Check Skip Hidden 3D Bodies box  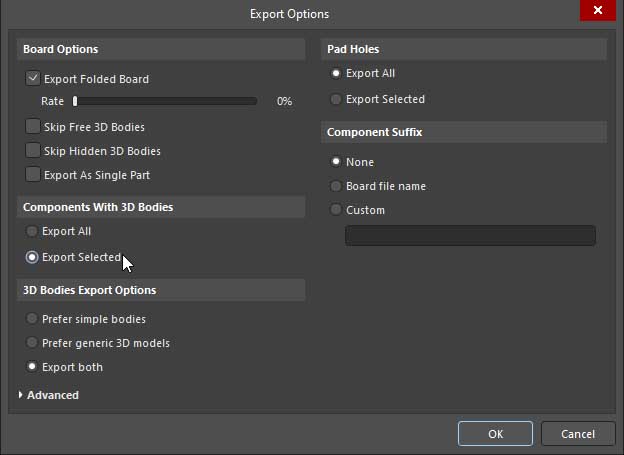pyautogui.click(x=33, y=151)
